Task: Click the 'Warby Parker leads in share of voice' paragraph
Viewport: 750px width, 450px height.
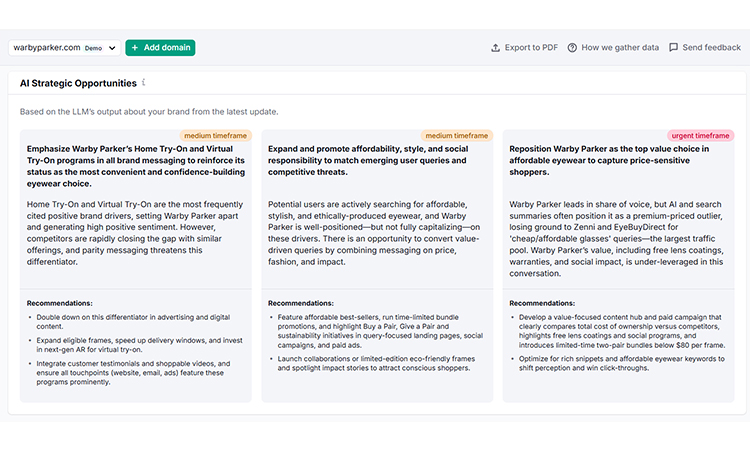Action: (617, 239)
